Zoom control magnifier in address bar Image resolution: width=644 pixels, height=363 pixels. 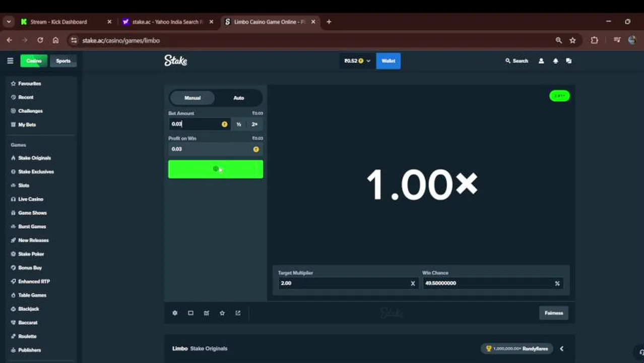click(x=558, y=40)
